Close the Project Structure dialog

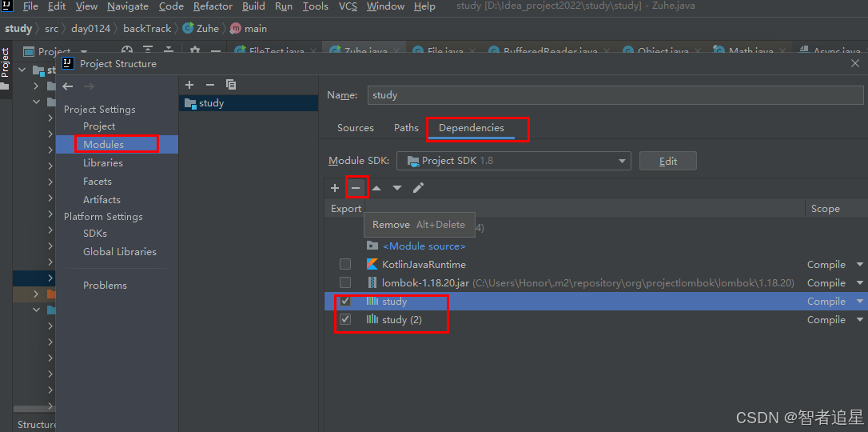(x=854, y=63)
